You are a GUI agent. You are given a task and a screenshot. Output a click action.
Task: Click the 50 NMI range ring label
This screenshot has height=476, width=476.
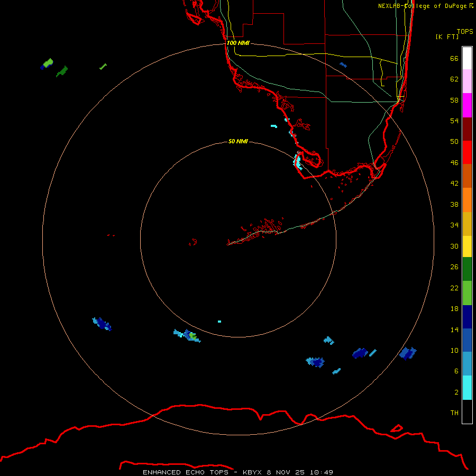click(x=238, y=141)
